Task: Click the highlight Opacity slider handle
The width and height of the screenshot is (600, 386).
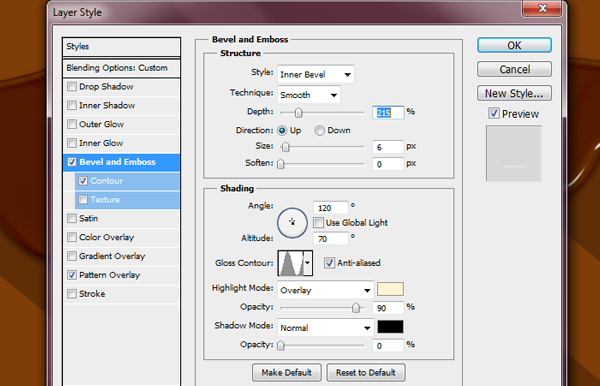Action: point(356,308)
